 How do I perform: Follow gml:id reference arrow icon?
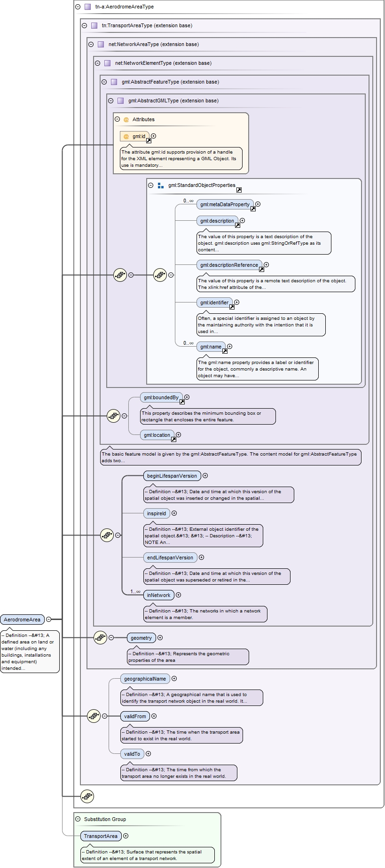[149, 140]
